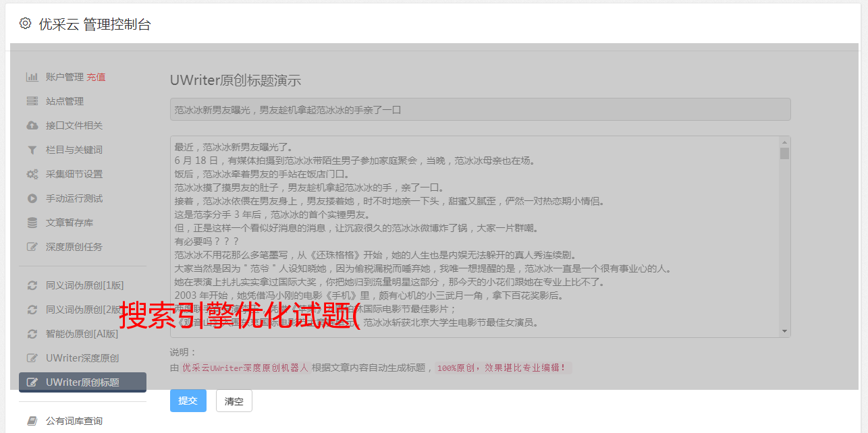This screenshot has height=433, width=868.
Task: Click the edit icon for 深度原创任务
Action: point(32,247)
